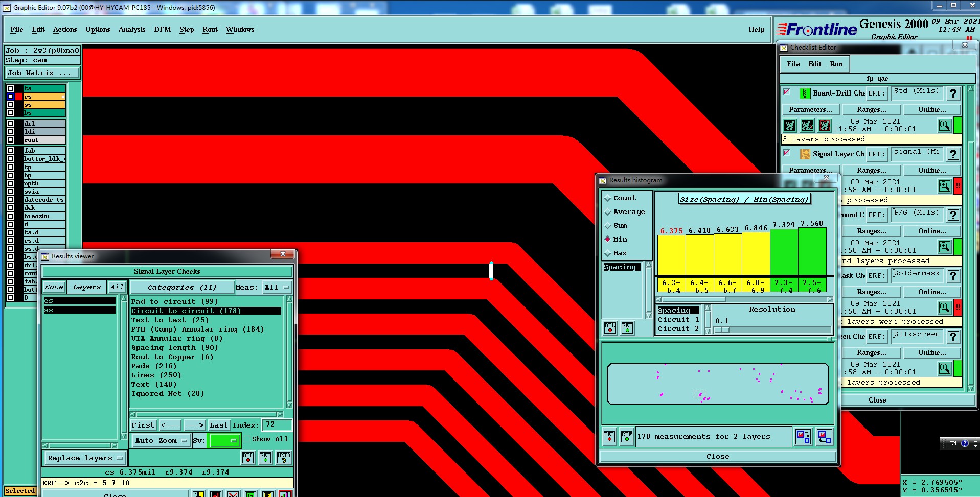This screenshot has width=980, height=497.
Task: Click the 6.375 yellow histogram bar
Action: coord(671,255)
